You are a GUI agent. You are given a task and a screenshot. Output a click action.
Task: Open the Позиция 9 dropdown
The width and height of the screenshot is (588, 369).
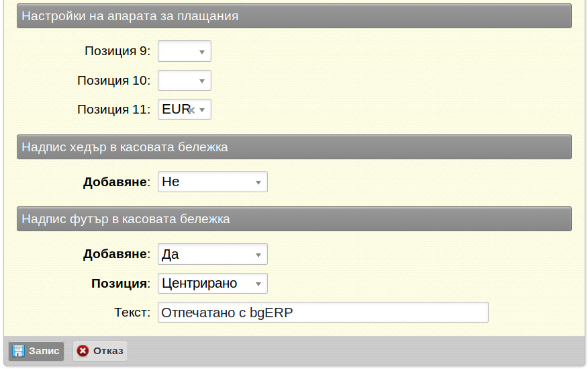point(185,51)
